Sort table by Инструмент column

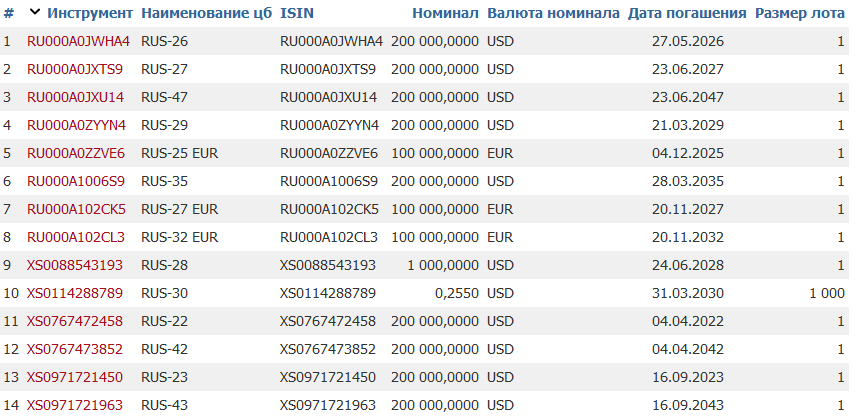pyautogui.click(x=90, y=13)
